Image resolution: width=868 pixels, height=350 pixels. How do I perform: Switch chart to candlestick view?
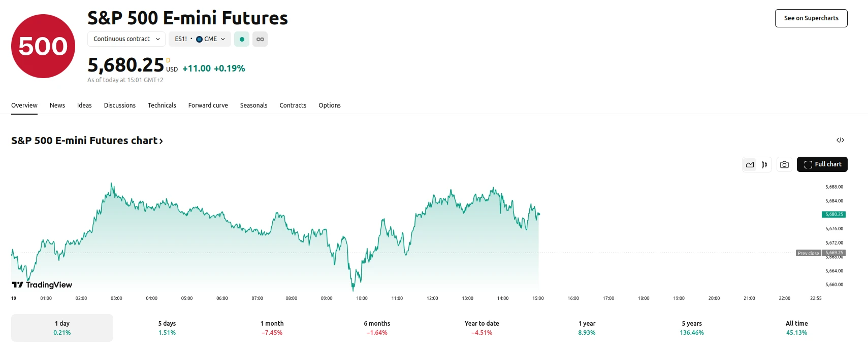tap(764, 164)
